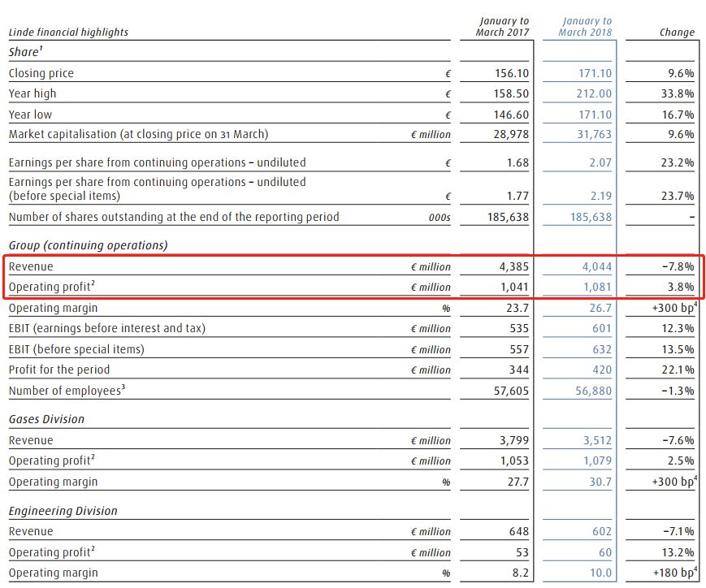
Task: Click the 'Number of employees' row label
Action: 67,391
